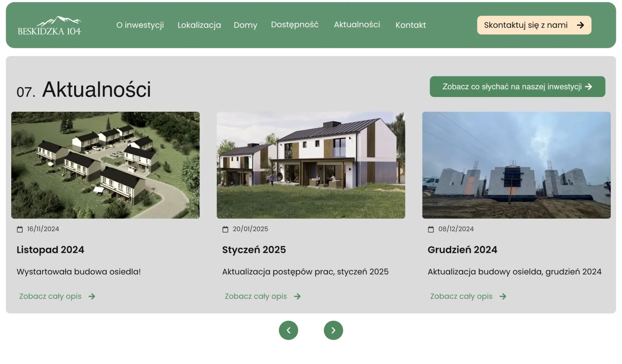Open the Listopad 2024 article title
The height and width of the screenshot is (364, 622).
pyautogui.click(x=50, y=250)
